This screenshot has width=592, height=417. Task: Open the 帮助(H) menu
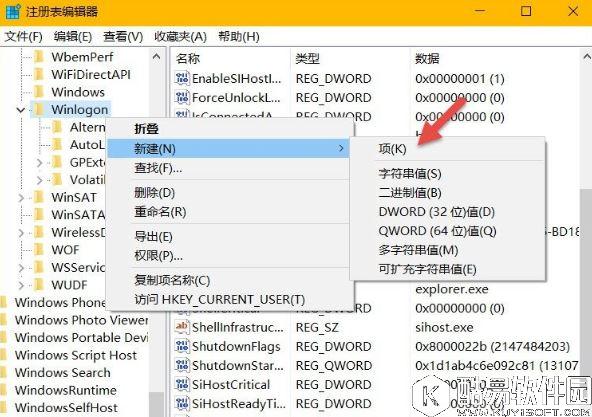[x=239, y=37]
